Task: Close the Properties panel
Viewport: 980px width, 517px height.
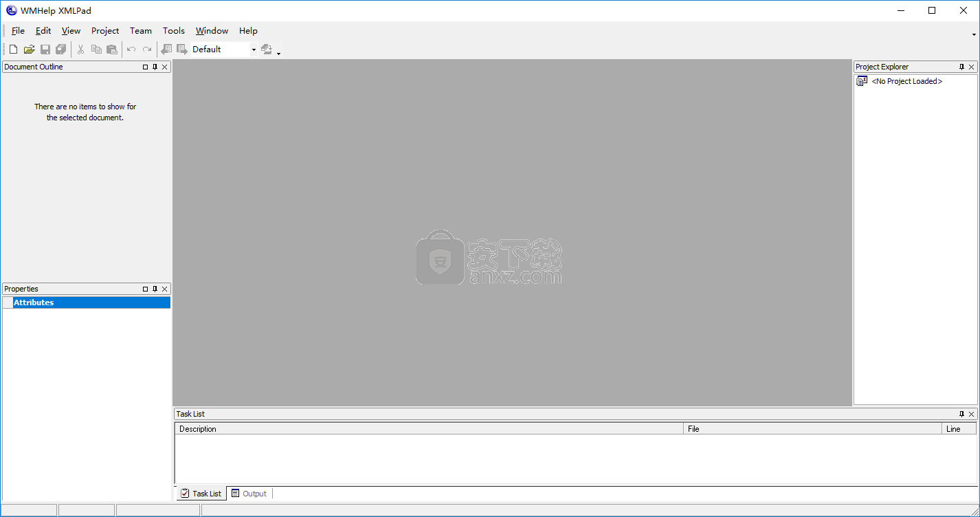Action: [x=165, y=289]
